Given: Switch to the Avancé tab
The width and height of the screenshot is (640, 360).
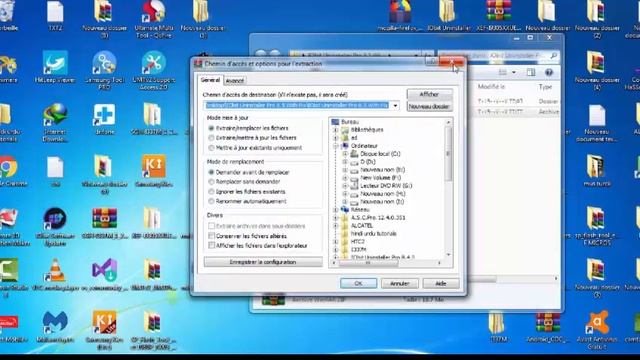Looking at the screenshot, I should pos(235,81).
